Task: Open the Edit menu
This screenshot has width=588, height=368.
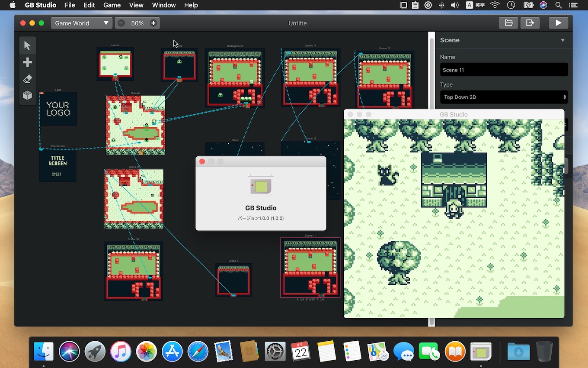Action: coord(89,5)
